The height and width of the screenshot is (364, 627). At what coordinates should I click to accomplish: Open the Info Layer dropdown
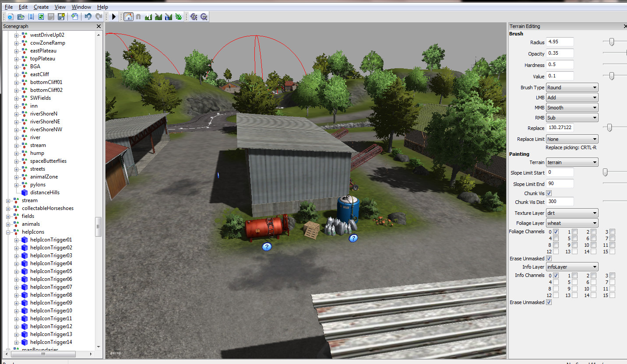[x=572, y=267]
